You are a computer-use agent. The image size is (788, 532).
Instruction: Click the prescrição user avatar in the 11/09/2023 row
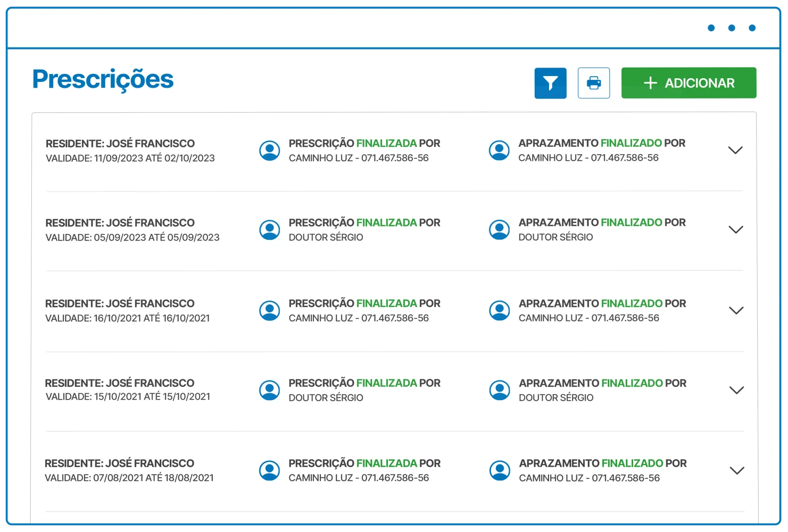(x=270, y=151)
